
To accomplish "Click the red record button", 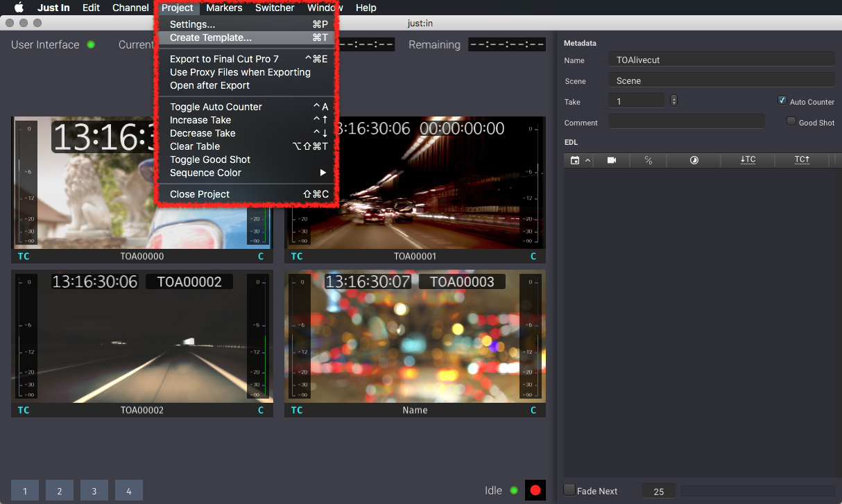I will pos(535,490).
